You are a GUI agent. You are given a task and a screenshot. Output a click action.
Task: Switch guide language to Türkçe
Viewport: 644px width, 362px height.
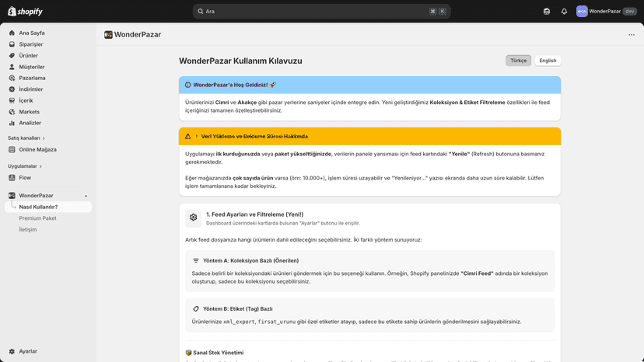click(518, 61)
